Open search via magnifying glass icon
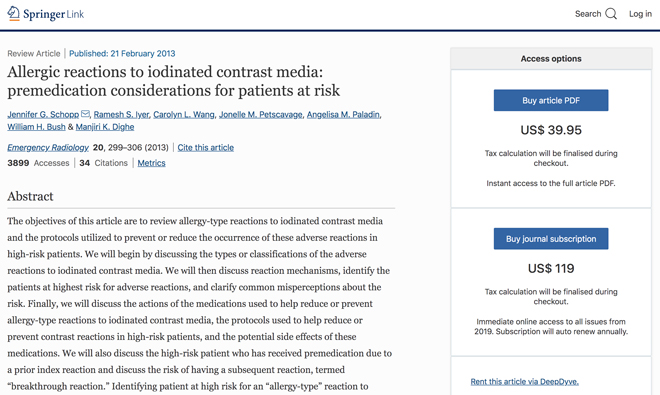660x395 pixels. pos(611,14)
